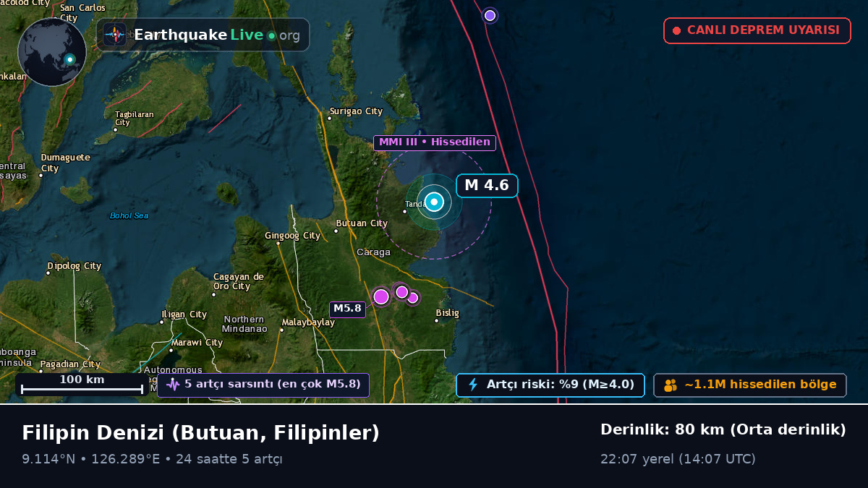Open the globe overview mini-map

click(x=52, y=52)
